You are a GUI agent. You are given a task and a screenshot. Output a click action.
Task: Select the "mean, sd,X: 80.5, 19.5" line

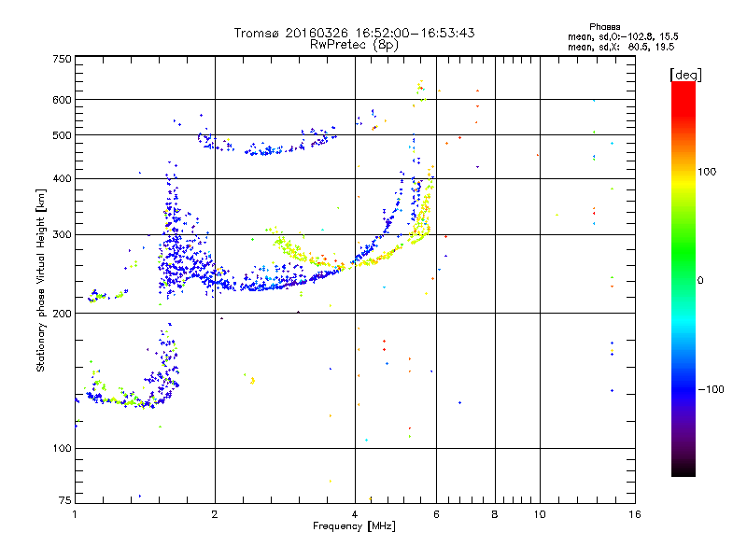point(621,47)
